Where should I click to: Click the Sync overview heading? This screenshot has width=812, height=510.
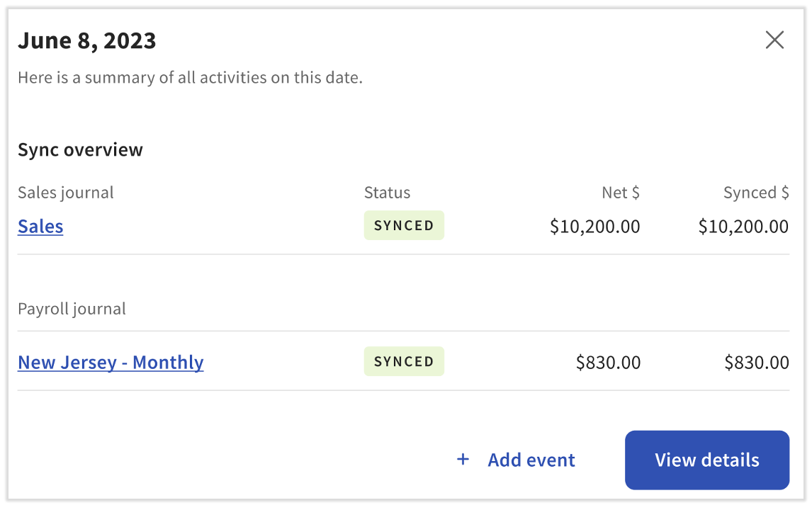80,150
